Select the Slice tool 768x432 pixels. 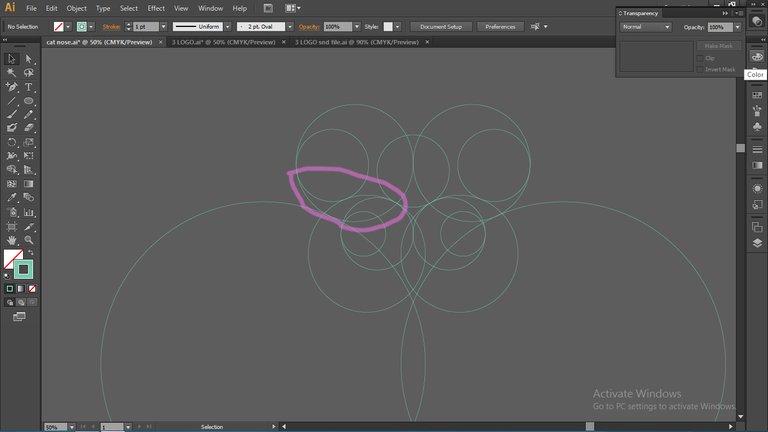pyautogui.click(x=28, y=227)
